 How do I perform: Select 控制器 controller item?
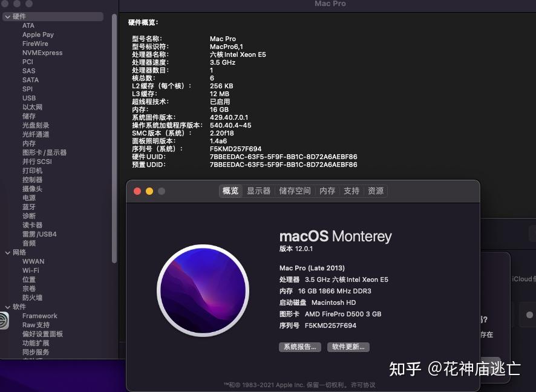[33, 180]
